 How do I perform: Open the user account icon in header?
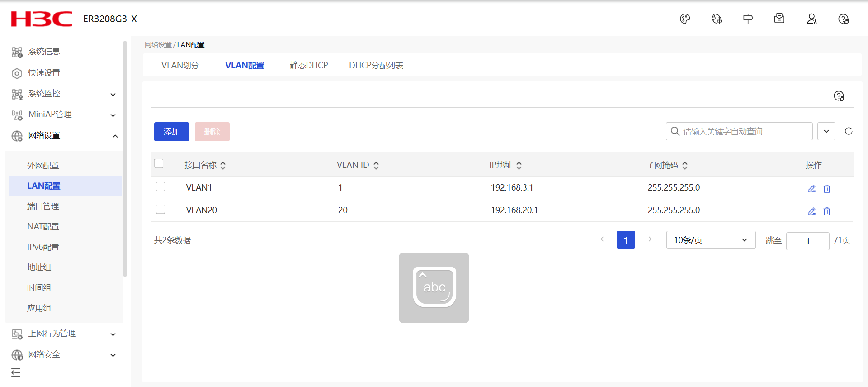[x=811, y=19]
